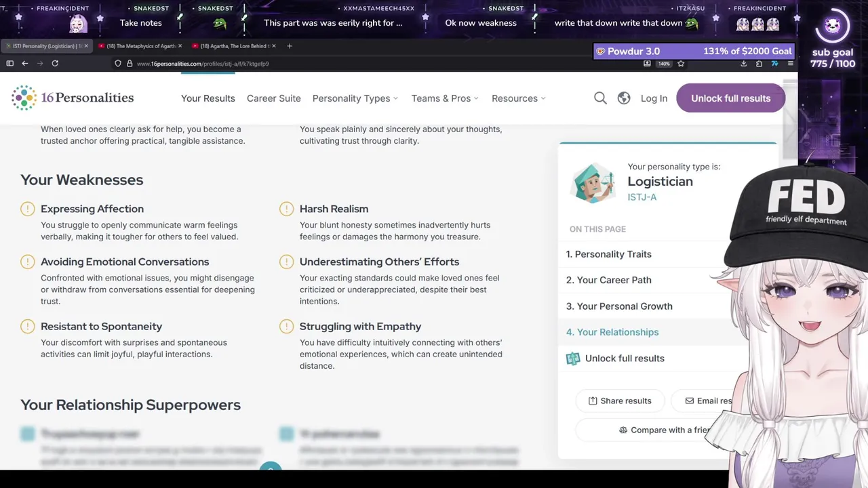The height and width of the screenshot is (488, 868).
Task: Click the Expressing Affection warning icon
Action: click(x=27, y=209)
